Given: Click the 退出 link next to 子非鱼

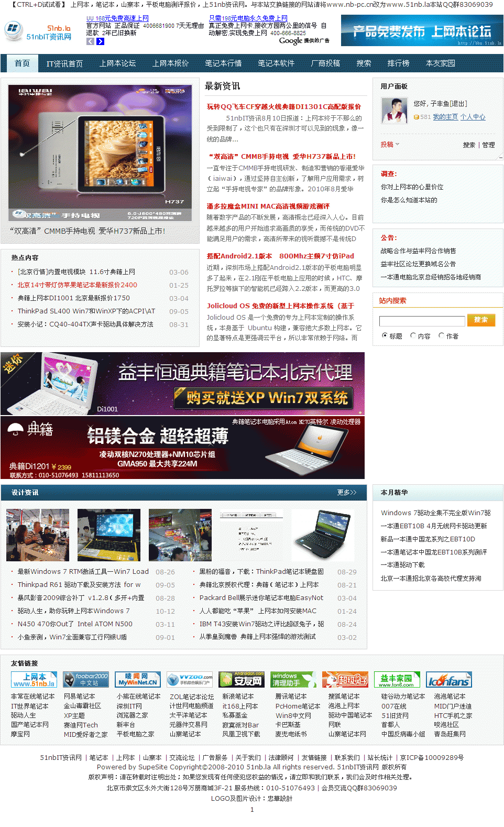Looking at the screenshot, I should coord(458,104).
